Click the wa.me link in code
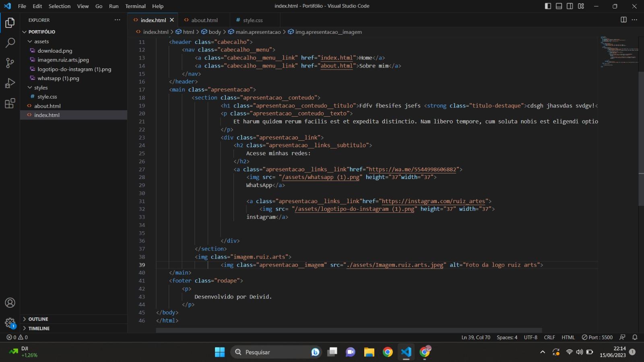Image resolution: width=644 pixels, height=362 pixels. coord(413,169)
